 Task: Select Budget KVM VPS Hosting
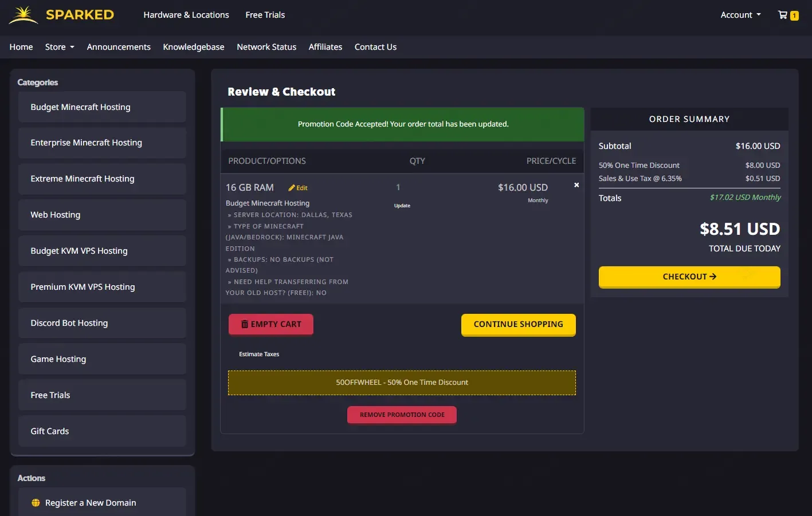(102, 251)
